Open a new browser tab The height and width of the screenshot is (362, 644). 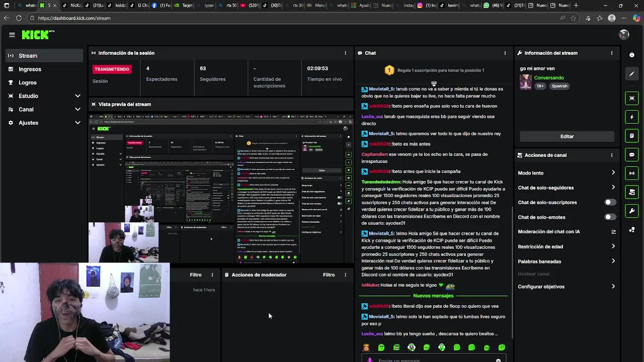pos(576,6)
